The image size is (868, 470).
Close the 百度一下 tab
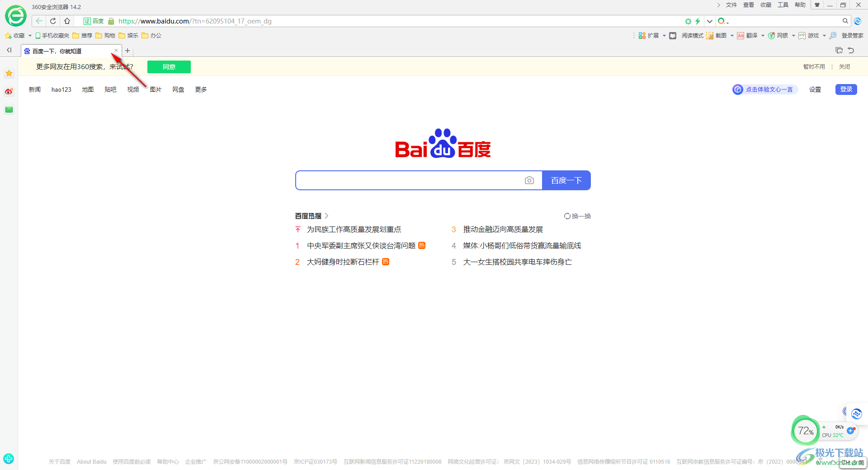tap(116, 51)
